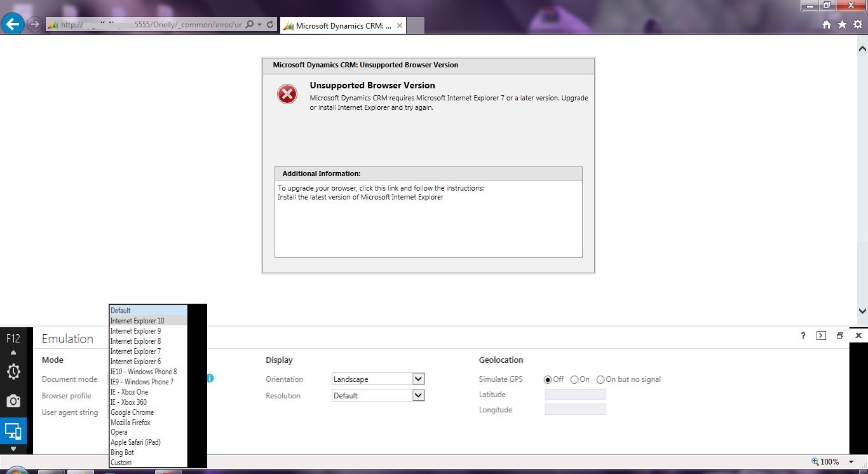The image size is (868, 474).
Task: Set Simulate GPS to On
Action: click(x=574, y=379)
